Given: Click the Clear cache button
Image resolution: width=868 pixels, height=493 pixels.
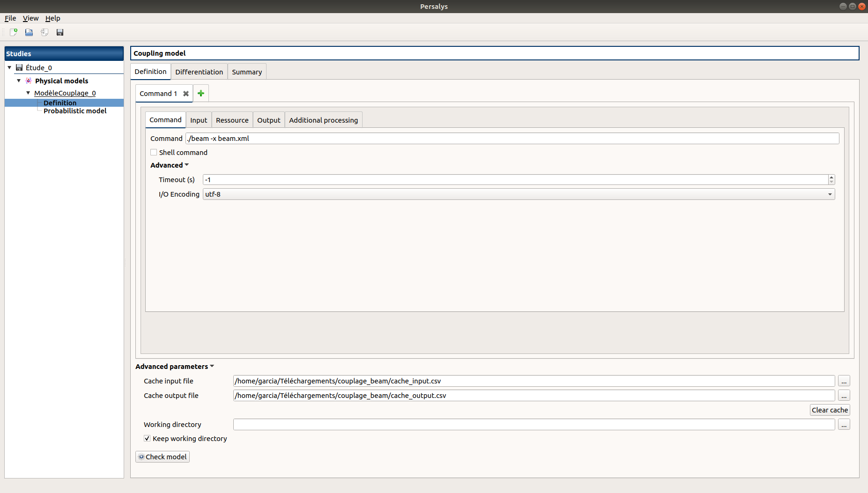Looking at the screenshot, I should coord(830,410).
